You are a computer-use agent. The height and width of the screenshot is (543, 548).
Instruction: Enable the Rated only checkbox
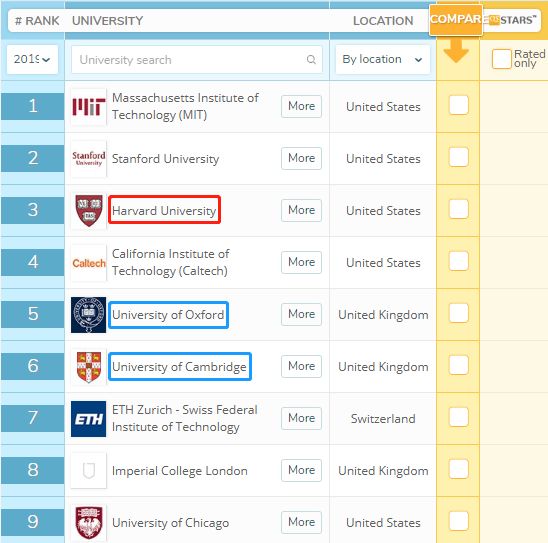502,59
